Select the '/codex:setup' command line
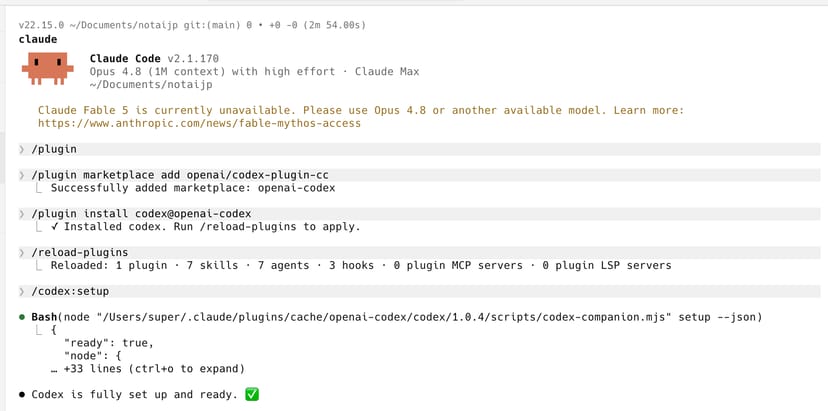 419,292
